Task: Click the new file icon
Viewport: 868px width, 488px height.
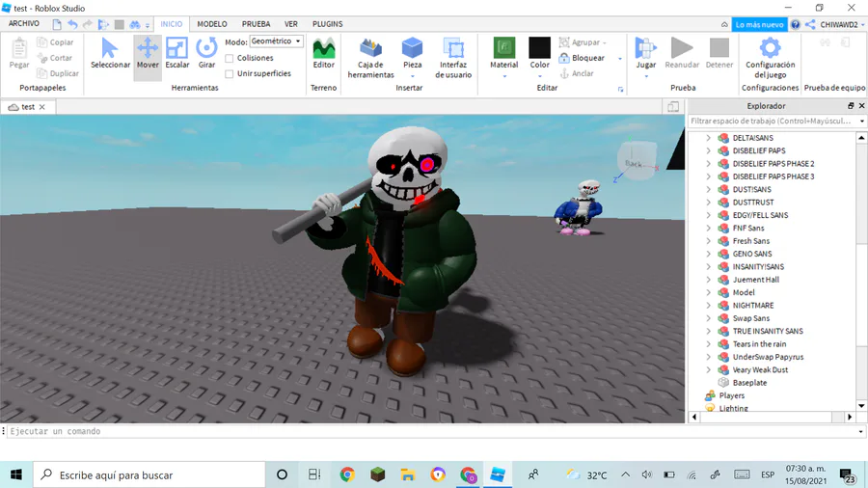Action: [x=57, y=24]
